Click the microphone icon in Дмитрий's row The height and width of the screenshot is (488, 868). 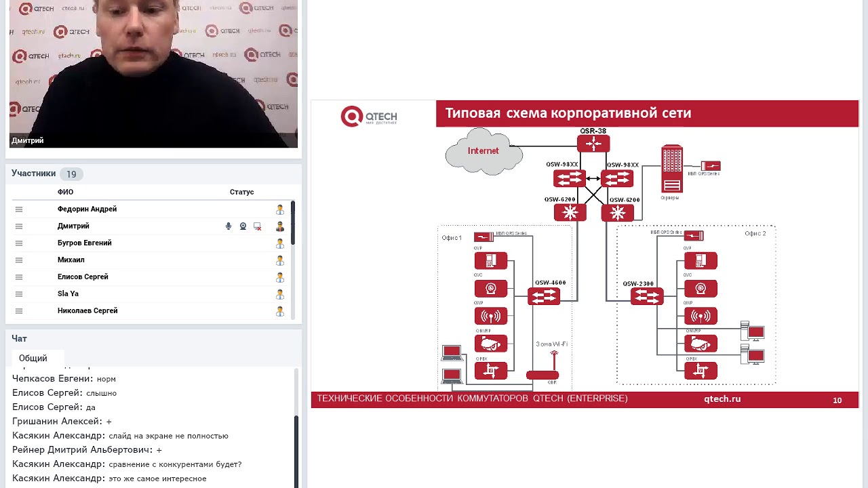click(x=229, y=226)
